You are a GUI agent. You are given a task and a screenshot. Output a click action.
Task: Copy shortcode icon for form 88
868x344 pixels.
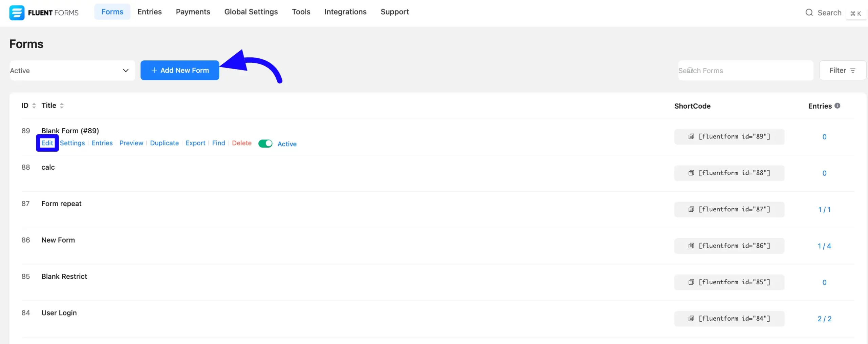coord(691,173)
